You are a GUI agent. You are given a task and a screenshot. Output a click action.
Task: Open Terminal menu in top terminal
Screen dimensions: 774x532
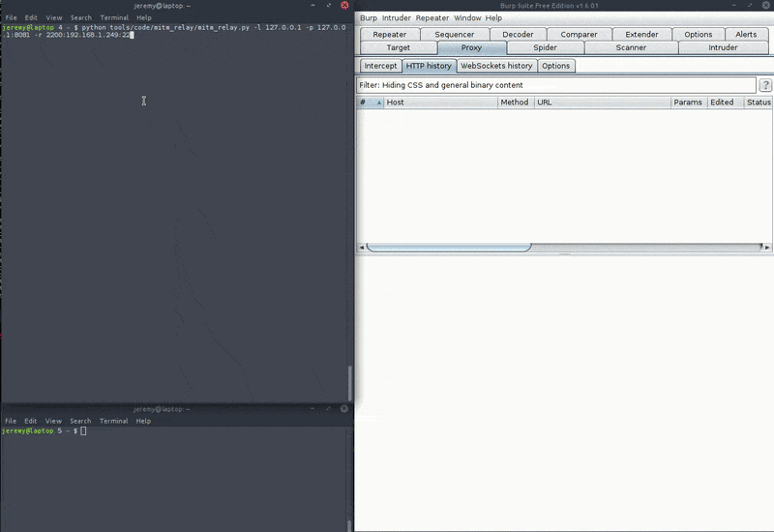point(114,17)
